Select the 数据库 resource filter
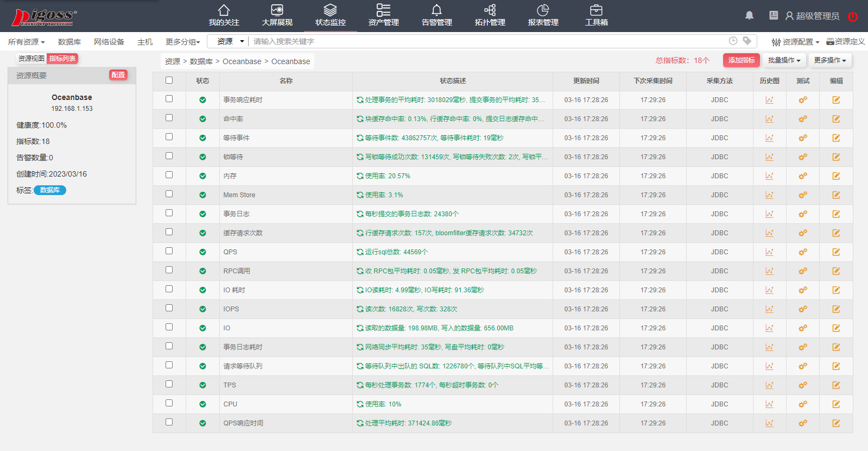This screenshot has height=451, width=868. (69, 42)
